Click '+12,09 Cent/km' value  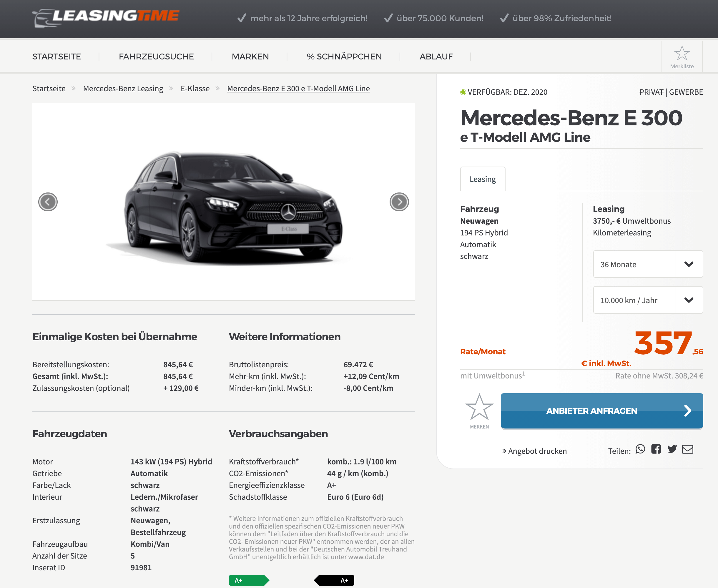pos(371,377)
